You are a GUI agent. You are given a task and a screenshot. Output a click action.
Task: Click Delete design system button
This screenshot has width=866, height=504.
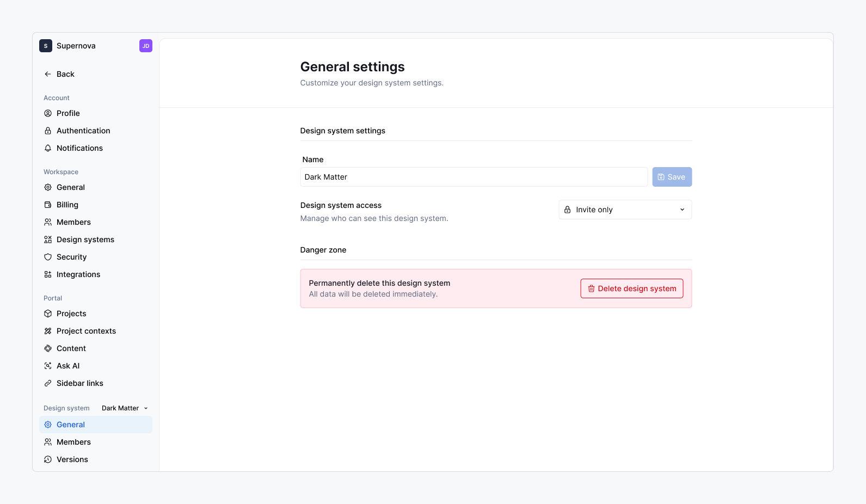pos(632,288)
